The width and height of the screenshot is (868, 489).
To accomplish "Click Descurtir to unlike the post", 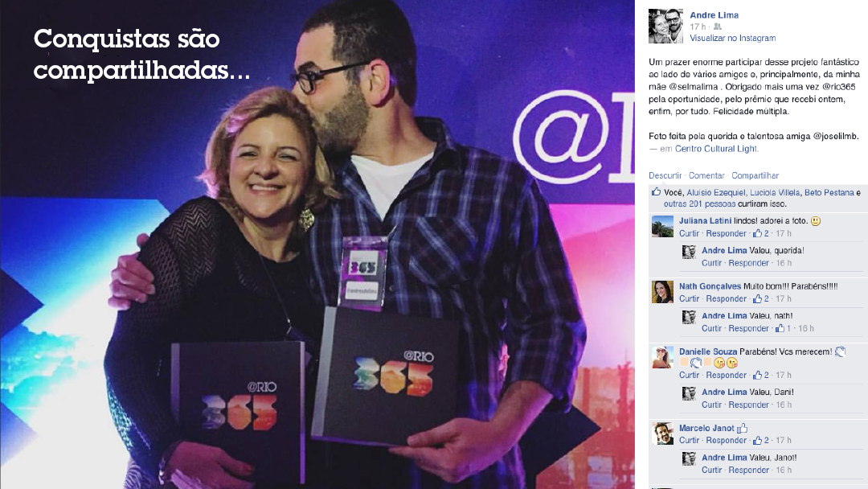I will click(665, 175).
